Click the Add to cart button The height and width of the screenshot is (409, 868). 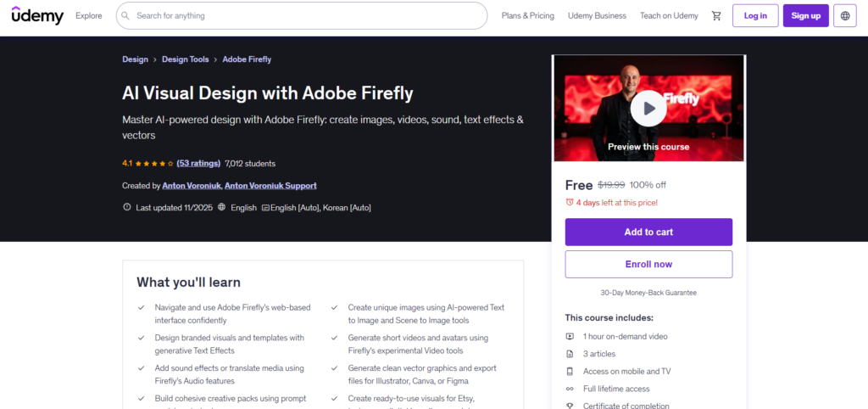648,233
